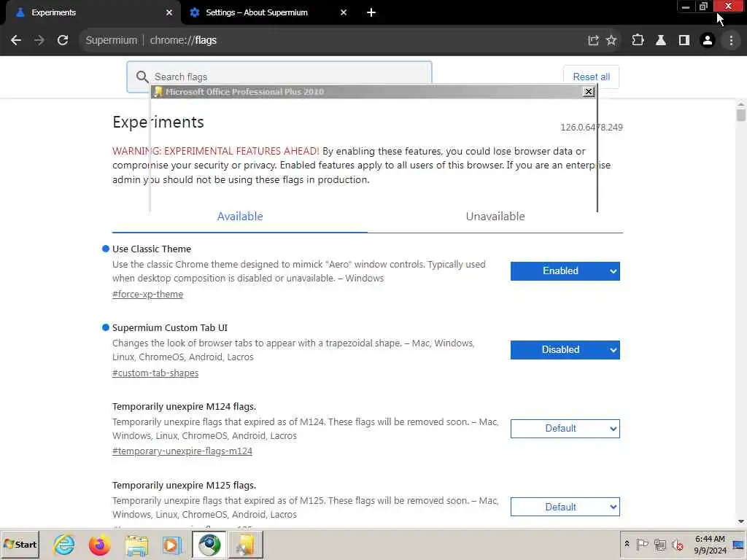The image size is (747, 560).
Task: Open the Action Center flag icon
Action: click(x=642, y=544)
